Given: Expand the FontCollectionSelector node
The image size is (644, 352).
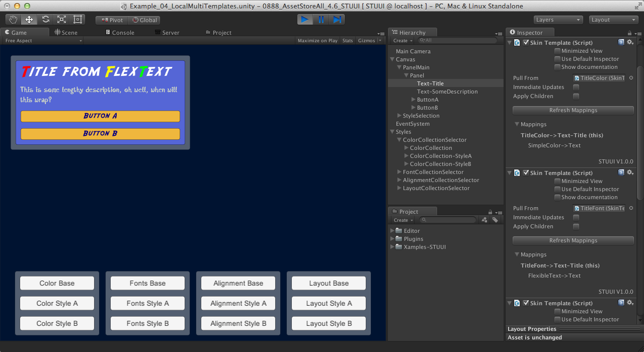Looking at the screenshot, I should tap(399, 172).
